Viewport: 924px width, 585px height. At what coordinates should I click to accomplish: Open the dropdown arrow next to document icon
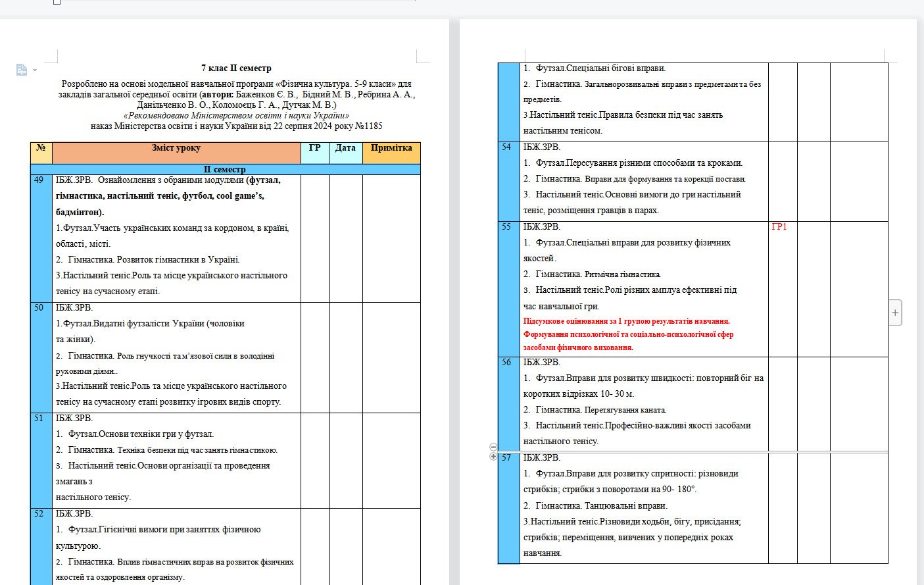pyautogui.click(x=35, y=70)
